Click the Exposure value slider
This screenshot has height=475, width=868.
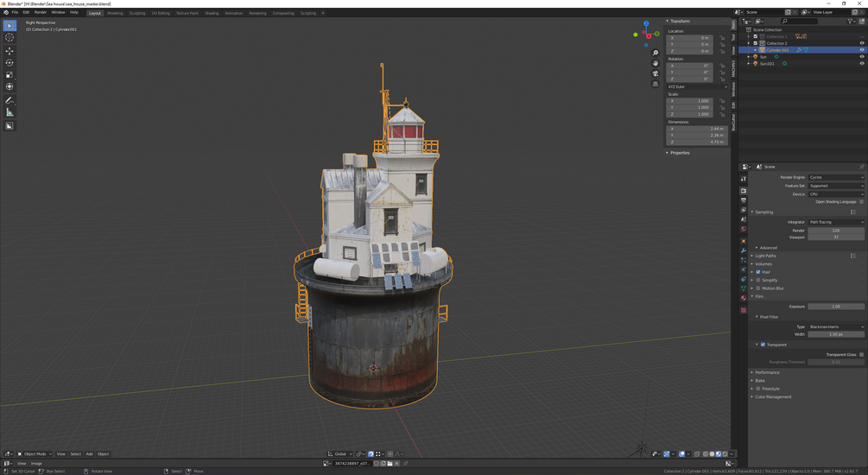[836, 306]
